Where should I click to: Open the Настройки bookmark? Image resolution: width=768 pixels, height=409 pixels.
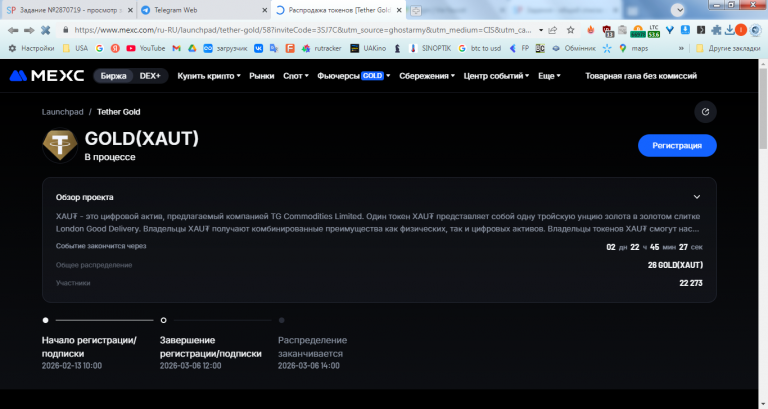(x=31, y=48)
